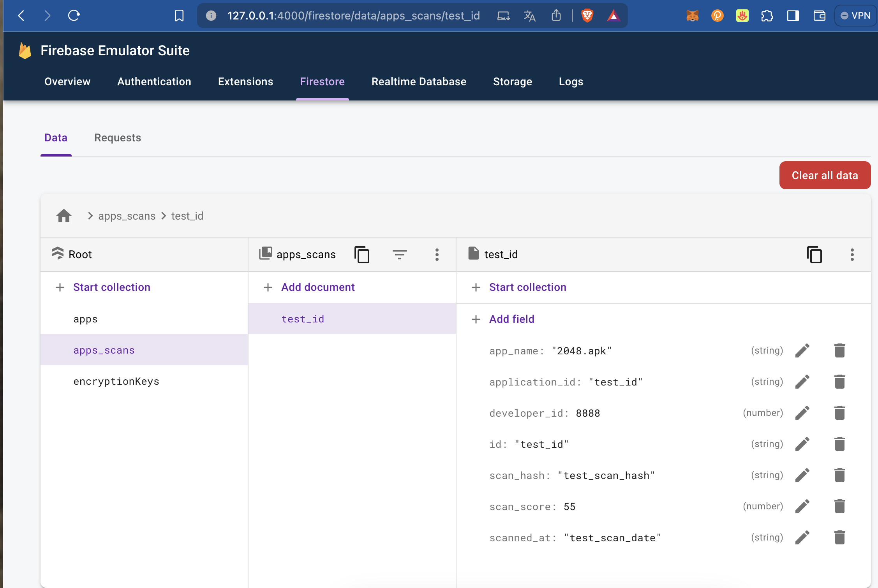Copy apps_scans collection path

pyautogui.click(x=362, y=255)
